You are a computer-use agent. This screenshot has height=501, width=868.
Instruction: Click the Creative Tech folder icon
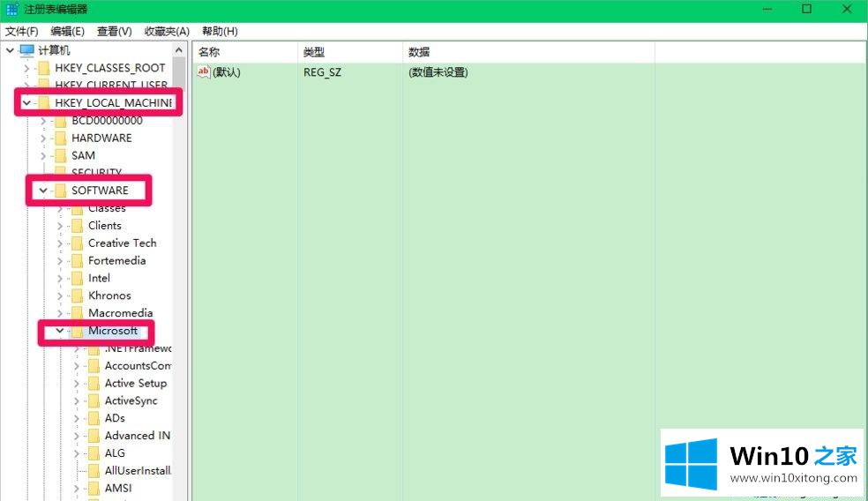point(77,243)
